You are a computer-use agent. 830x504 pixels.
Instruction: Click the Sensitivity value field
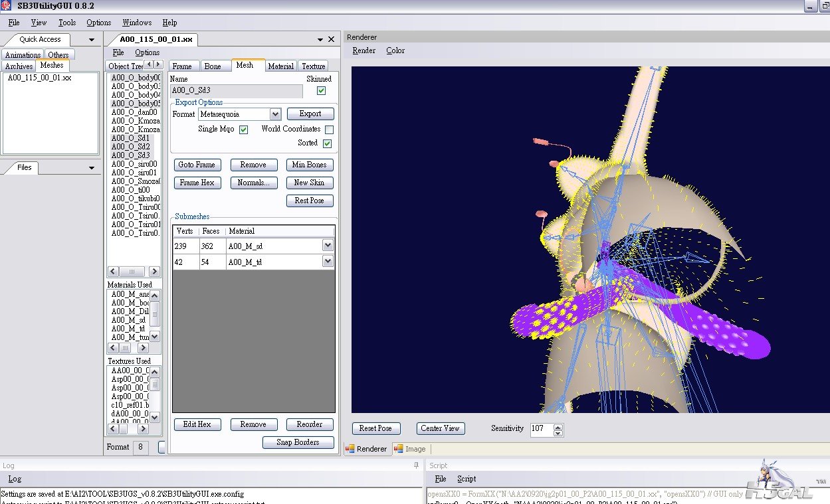[541, 429]
